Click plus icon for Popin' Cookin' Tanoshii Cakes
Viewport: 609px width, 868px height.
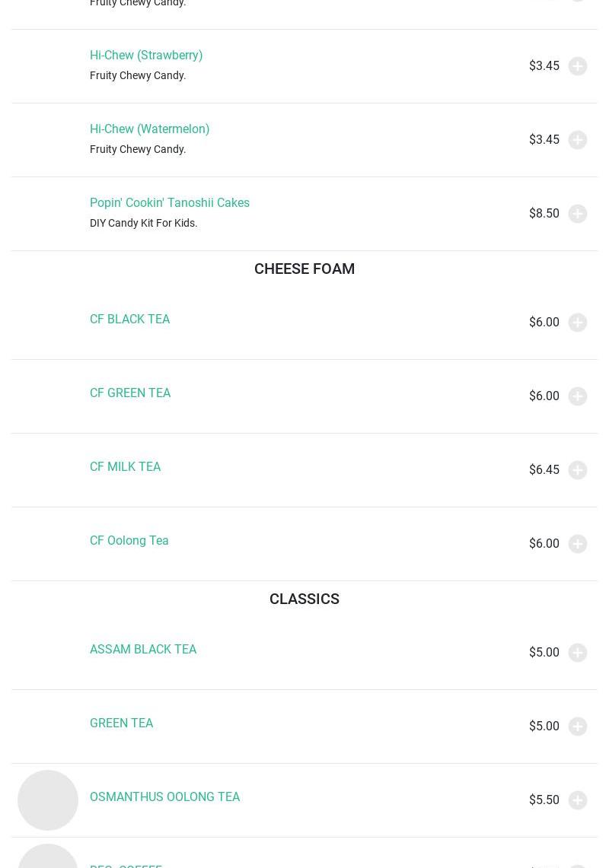(x=578, y=214)
